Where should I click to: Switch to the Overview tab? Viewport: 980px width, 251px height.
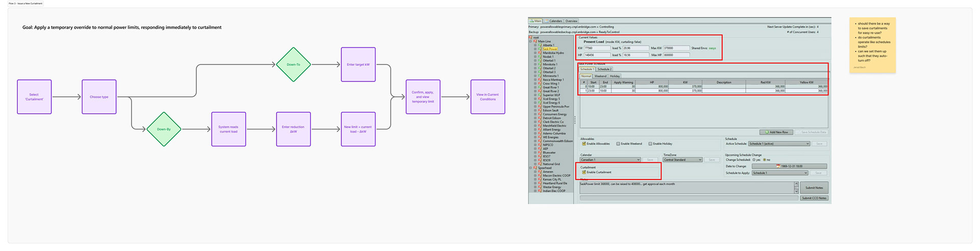[571, 21]
